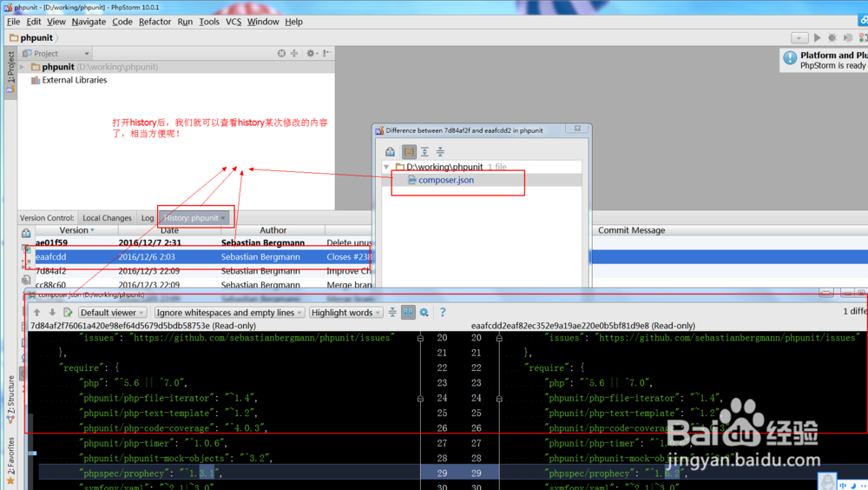Open the Navigate menu
Image resolution: width=868 pixels, height=490 pixels.
click(x=89, y=22)
